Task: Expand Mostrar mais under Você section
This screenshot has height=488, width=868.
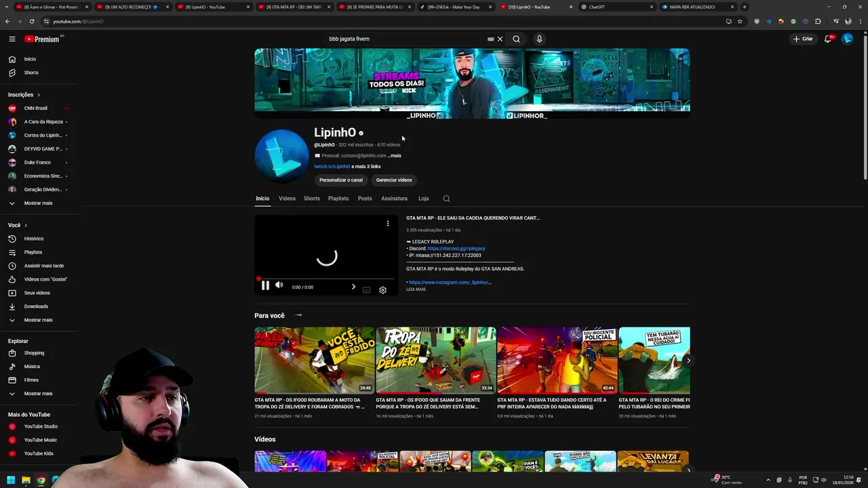Action: (x=39, y=320)
